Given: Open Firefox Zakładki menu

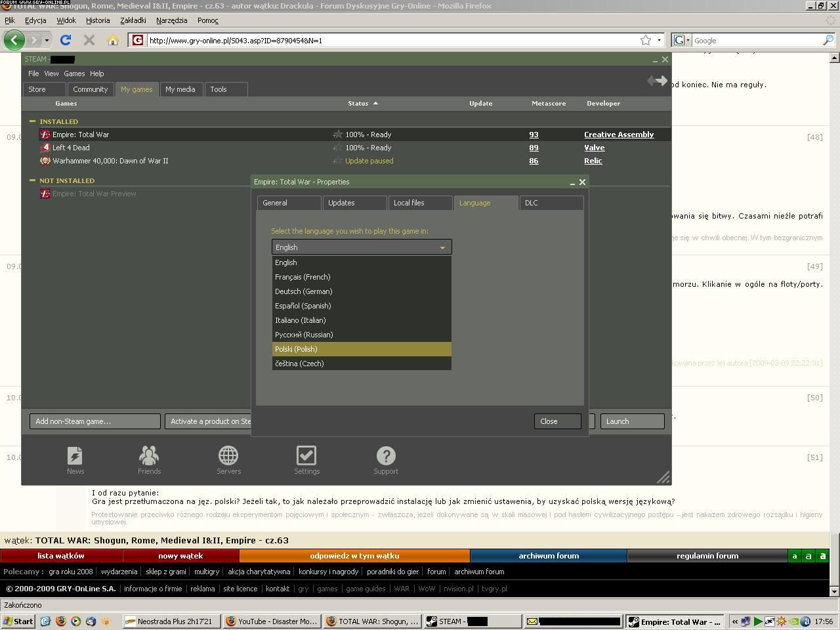Looking at the screenshot, I should (133, 20).
